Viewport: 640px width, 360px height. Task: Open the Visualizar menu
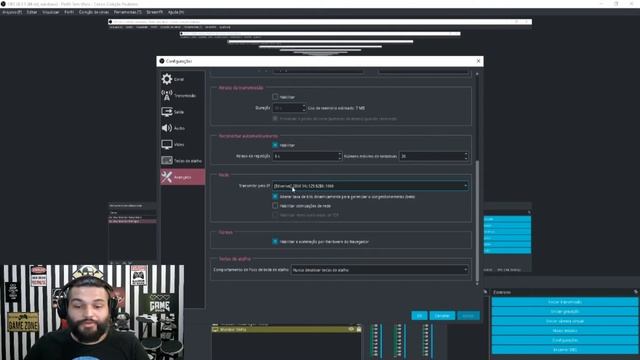point(51,12)
